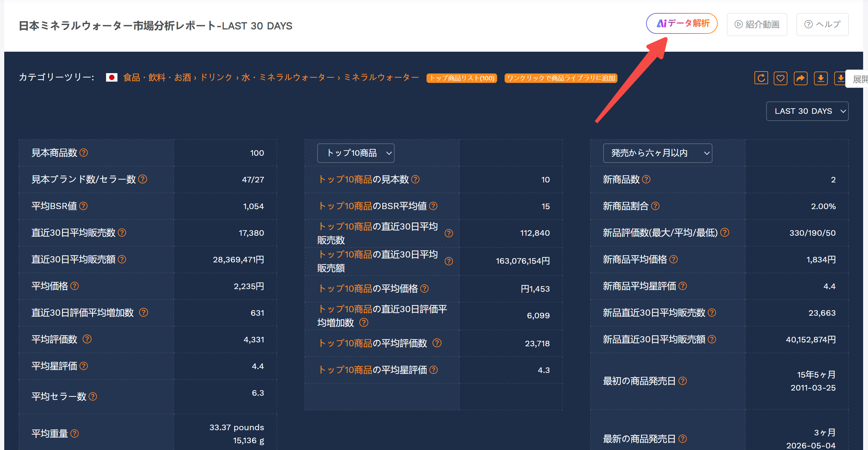
Task: Click help icon next to 直近30日平均販売数
Action: click(x=122, y=232)
